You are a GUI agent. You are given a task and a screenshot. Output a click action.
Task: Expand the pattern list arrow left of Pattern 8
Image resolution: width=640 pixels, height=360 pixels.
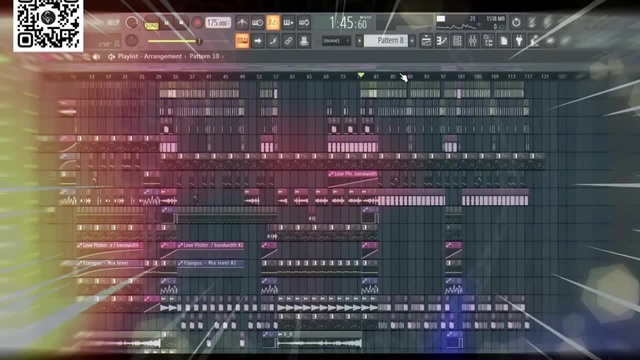(359, 40)
